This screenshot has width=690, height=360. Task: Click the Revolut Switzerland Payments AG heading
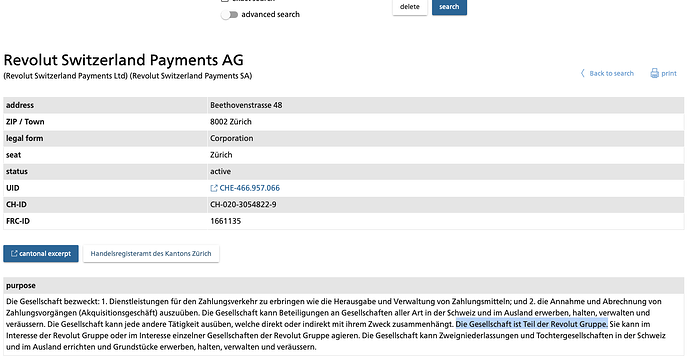tap(124, 59)
